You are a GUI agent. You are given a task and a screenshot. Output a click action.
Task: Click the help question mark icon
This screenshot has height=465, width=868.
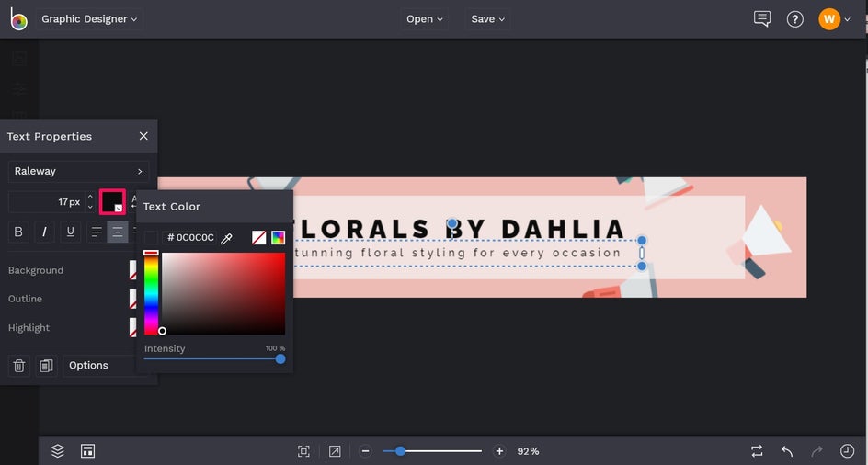[x=795, y=19]
